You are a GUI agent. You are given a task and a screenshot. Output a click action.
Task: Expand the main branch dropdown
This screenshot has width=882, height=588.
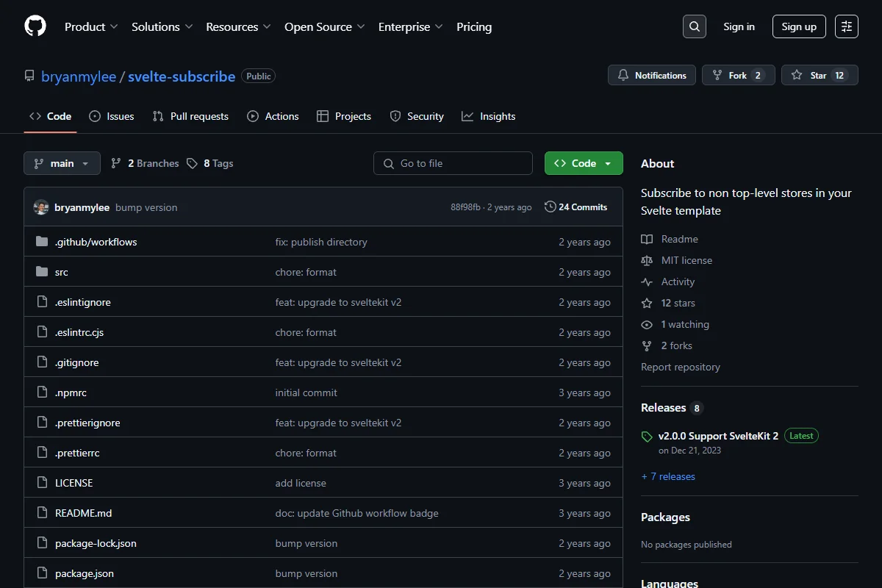click(62, 163)
